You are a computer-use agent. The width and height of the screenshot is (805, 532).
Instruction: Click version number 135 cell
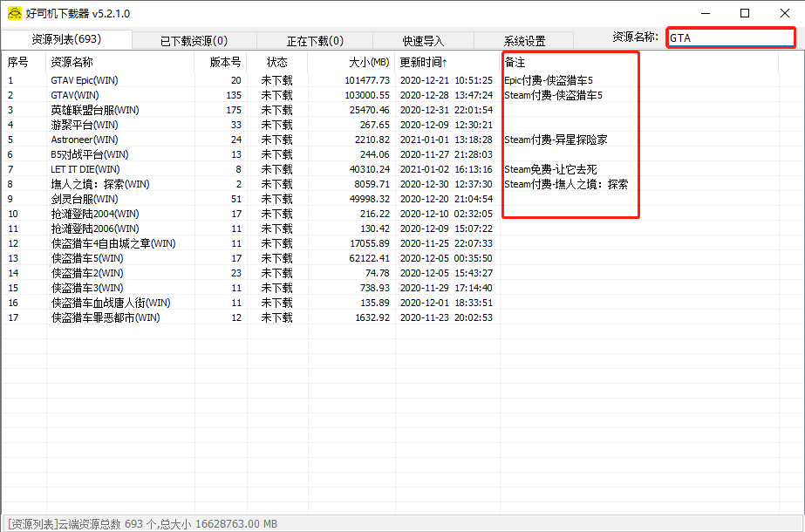point(234,95)
